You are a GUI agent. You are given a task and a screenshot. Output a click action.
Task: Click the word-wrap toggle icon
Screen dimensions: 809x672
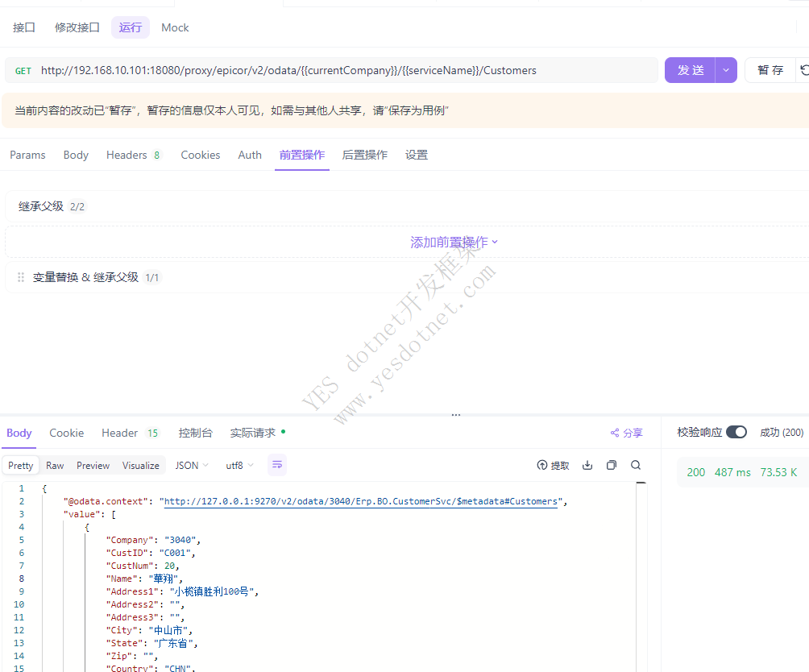tap(277, 465)
